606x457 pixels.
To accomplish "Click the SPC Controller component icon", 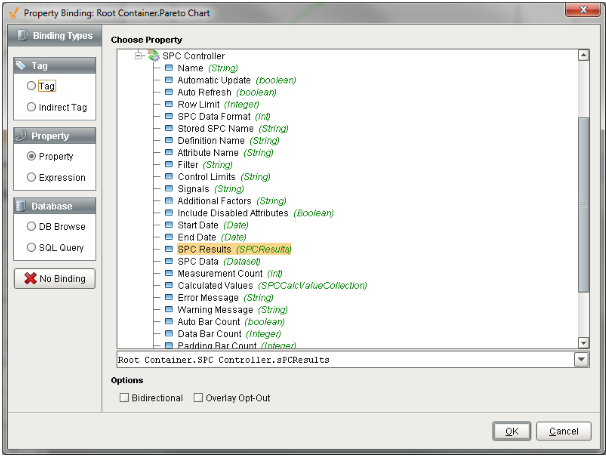I will click(153, 56).
